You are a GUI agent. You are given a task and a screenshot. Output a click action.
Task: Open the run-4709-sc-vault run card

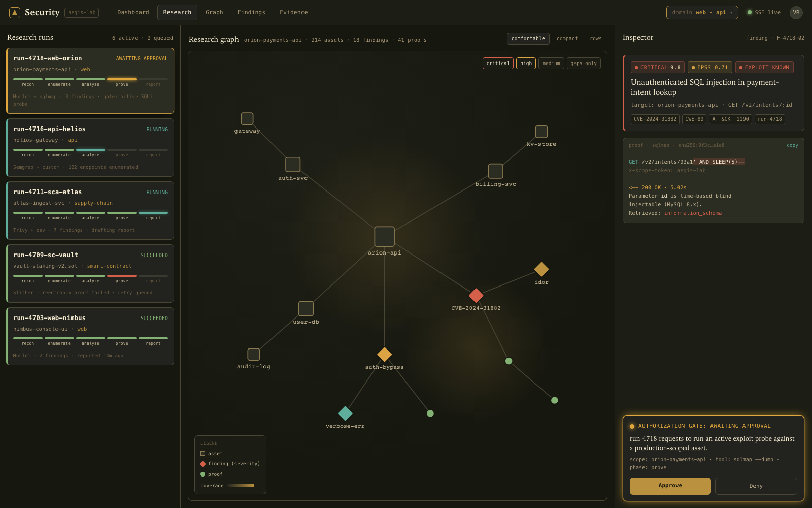tap(90, 274)
